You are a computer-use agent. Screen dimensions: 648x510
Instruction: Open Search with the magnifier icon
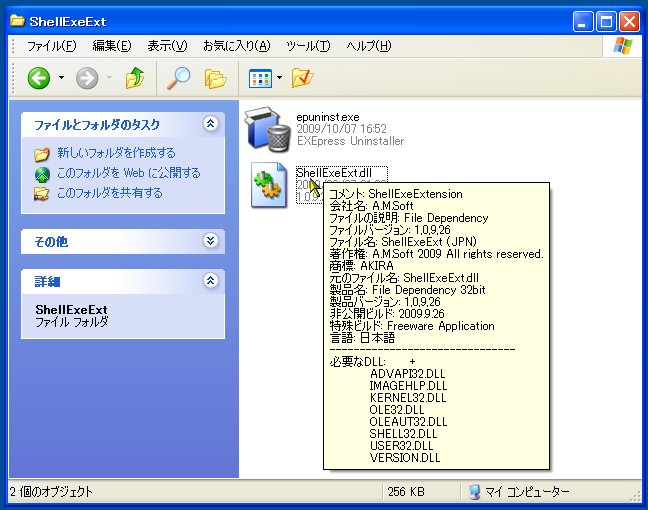(x=178, y=78)
